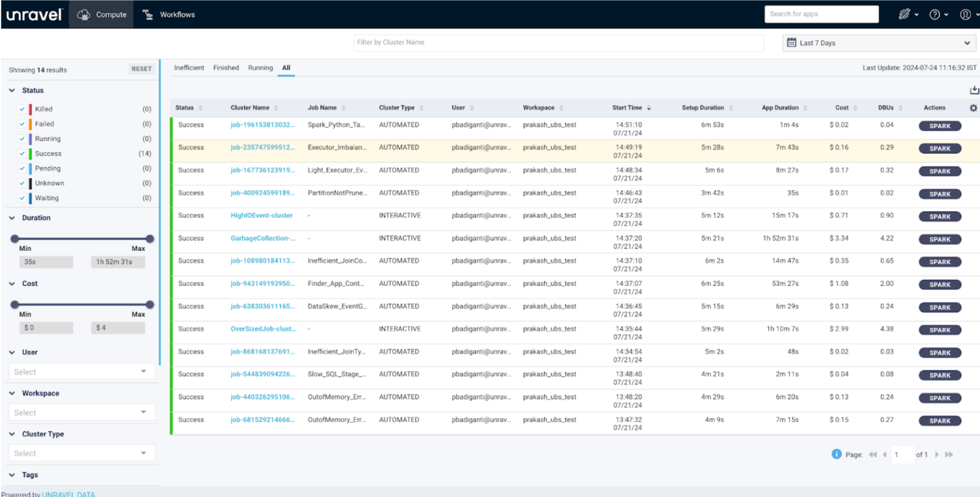Click the calendar icon for date range
980x497 pixels.
click(791, 43)
